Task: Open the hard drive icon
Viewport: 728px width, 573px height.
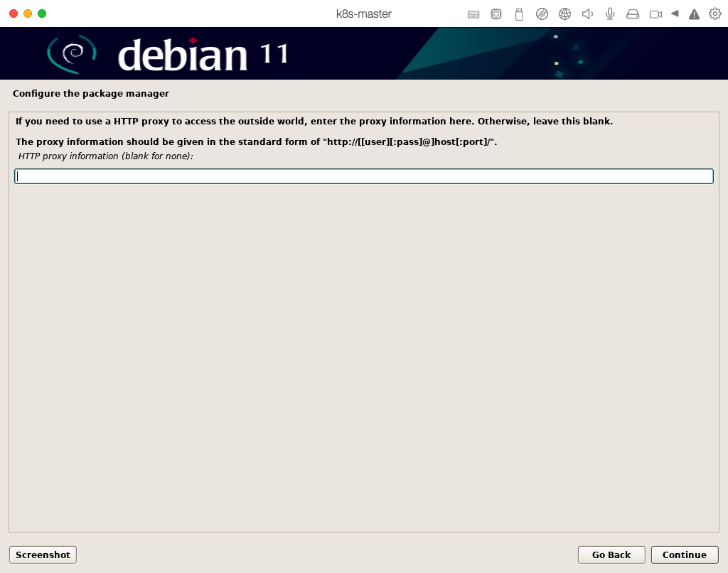Action: 633,14
